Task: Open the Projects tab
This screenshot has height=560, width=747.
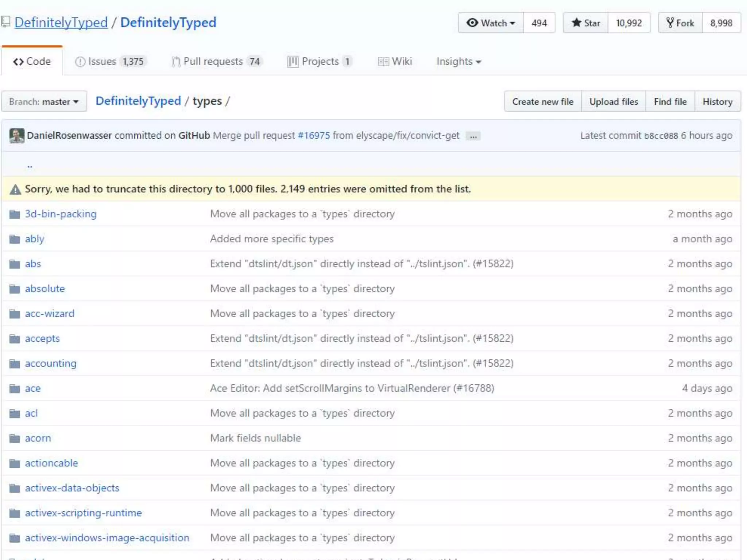Action: [320, 61]
